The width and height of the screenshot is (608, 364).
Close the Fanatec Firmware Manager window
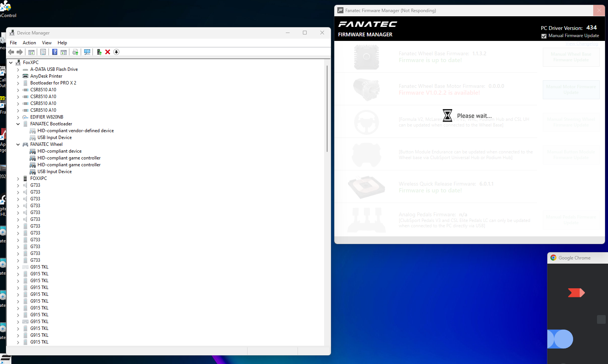pyautogui.click(x=599, y=10)
